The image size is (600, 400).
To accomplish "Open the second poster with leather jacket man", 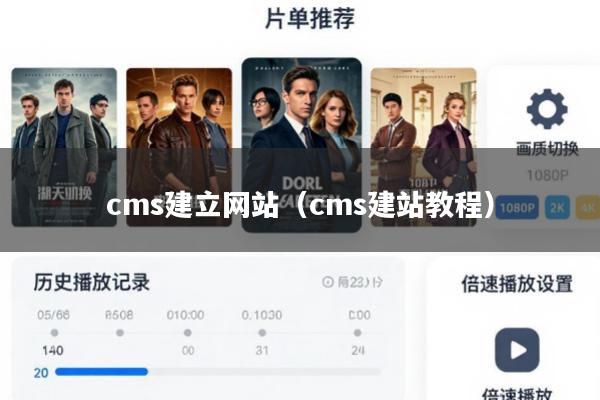I will pos(179,147).
